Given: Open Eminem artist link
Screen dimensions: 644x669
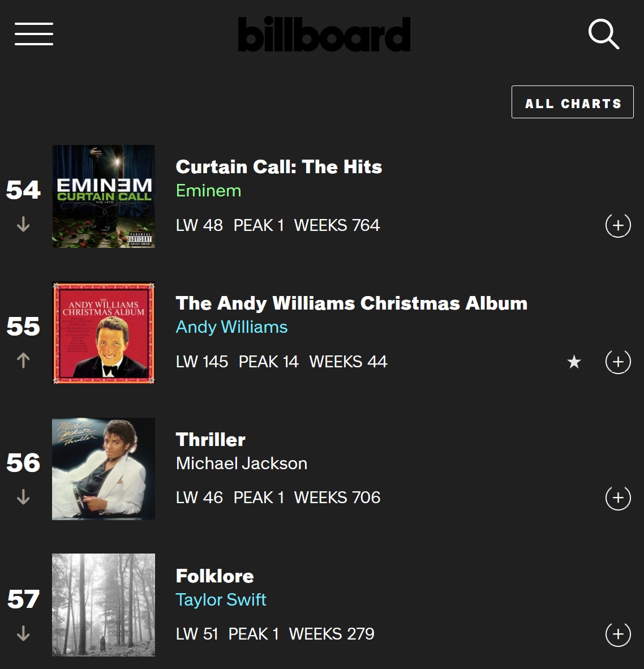Looking at the screenshot, I should click(x=208, y=191).
